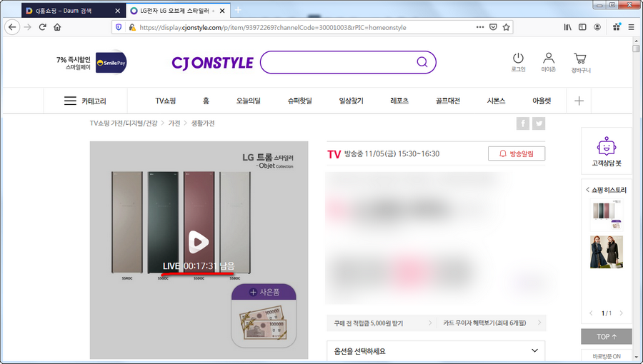Image resolution: width=643 pixels, height=364 pixels.
Task: Bookmark this page with star
Action: click(507, 27)
